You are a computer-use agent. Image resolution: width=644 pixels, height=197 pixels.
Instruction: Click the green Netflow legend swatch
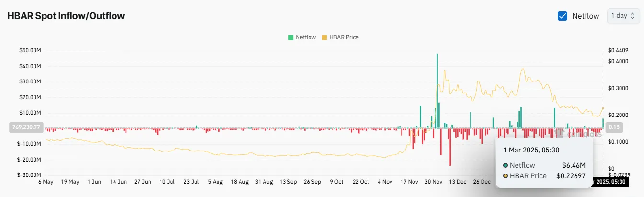[291, 37]
